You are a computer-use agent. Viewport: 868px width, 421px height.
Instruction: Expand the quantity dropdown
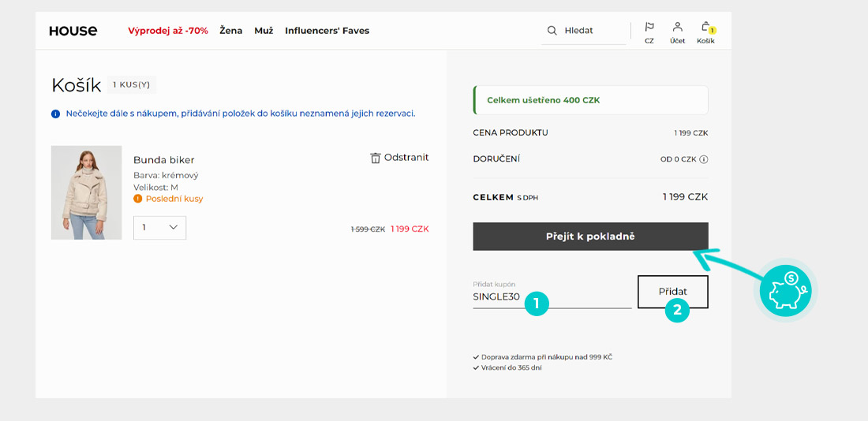(x=160, y=227)
